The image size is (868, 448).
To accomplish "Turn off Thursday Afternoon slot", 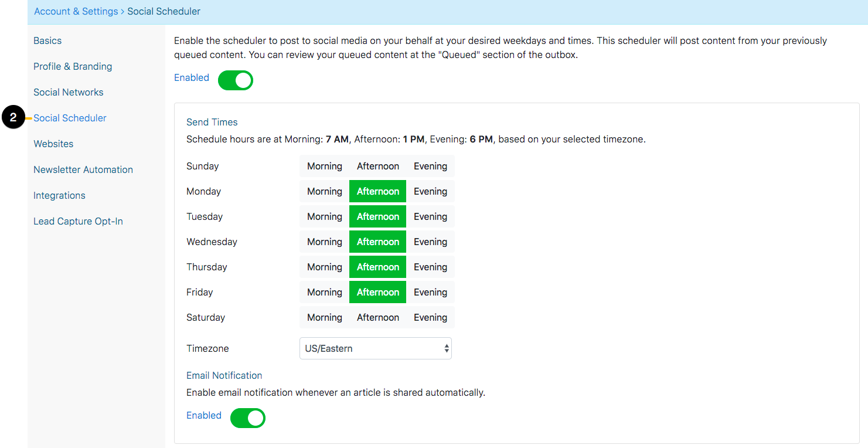I will coord(377,267).
